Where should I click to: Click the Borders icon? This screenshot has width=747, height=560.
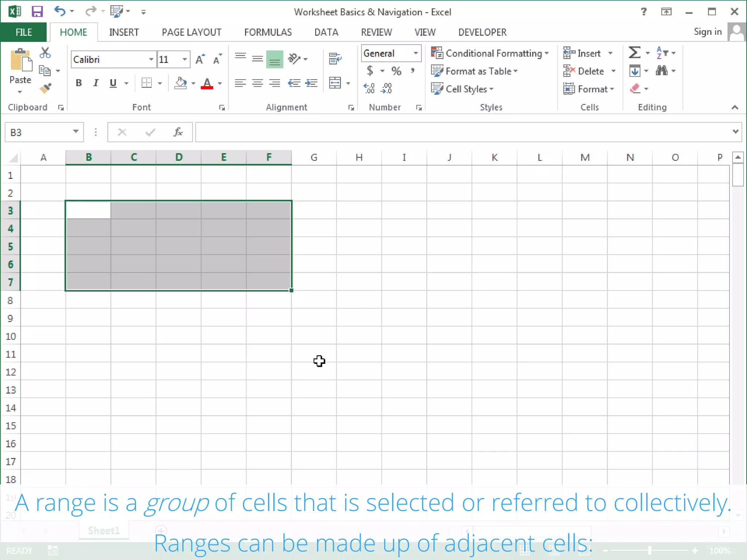pyautogui.click(x=147, y=83)
